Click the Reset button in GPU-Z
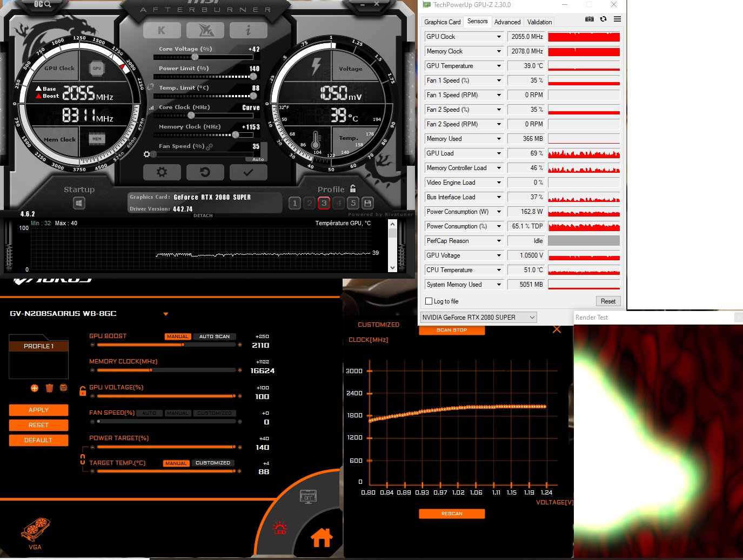This screenshot has height=560, width=743. pos(608,301)
